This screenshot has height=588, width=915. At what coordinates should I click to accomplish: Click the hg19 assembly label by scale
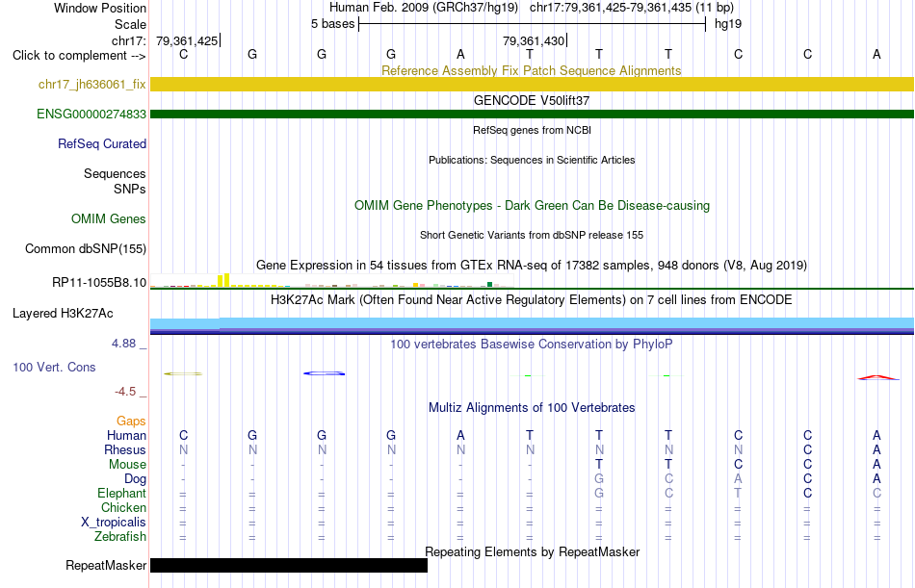coord(728,24)
